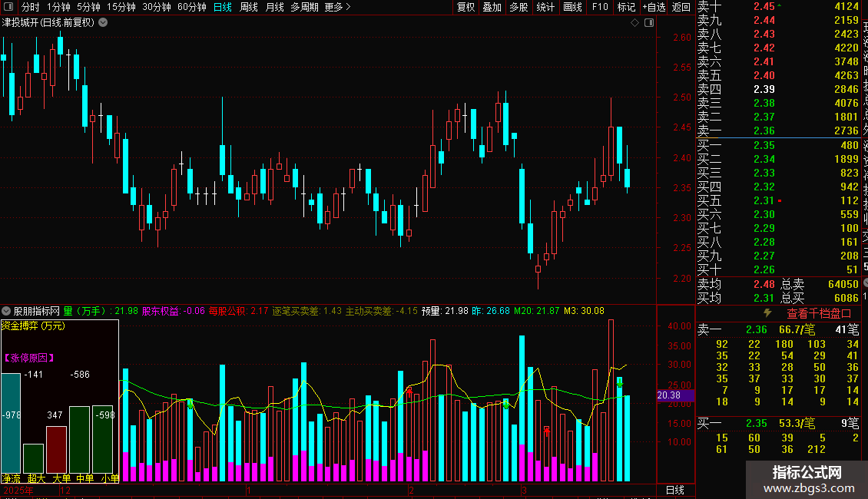Click the 逐笔买卖差 1.43 readout
The image size is (868, 499).
point(306,311)
